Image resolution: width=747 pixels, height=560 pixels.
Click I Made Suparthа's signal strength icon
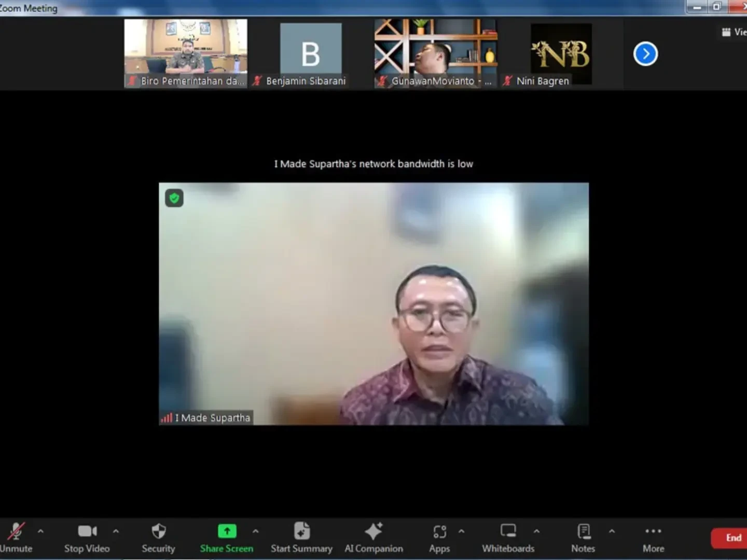pyautogui.click(x=166, y=418)
